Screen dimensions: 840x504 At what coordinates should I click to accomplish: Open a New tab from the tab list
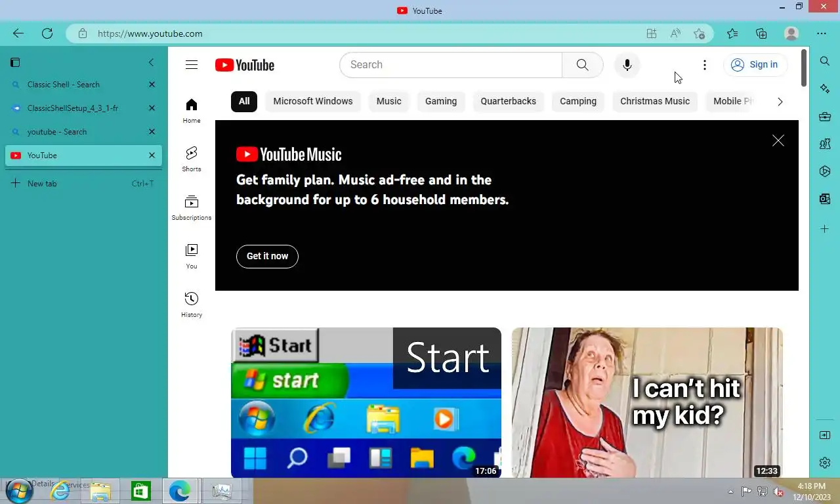pos(83,184)
